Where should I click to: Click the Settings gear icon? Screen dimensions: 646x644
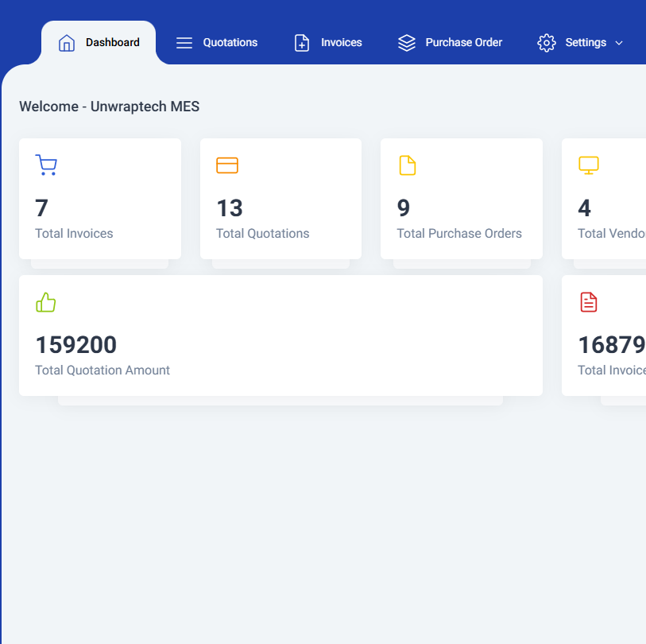coord(547,43)
